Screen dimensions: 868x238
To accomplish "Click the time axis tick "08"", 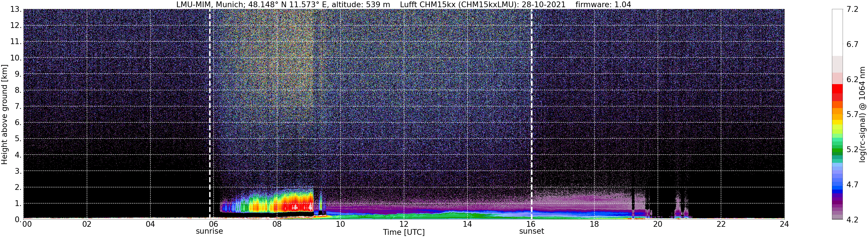I will click(x=277, y=224).
